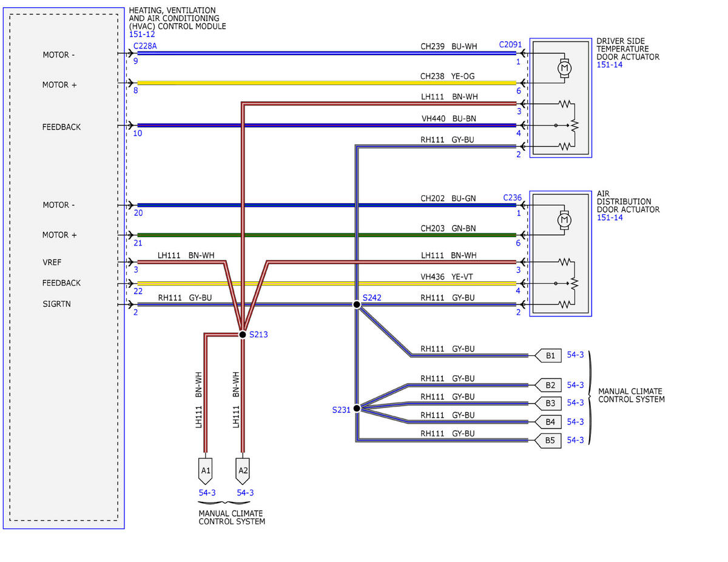Select the CH203 GN-BN wire label
Screen dimensions: 728x562
click(x=448, y=229)
